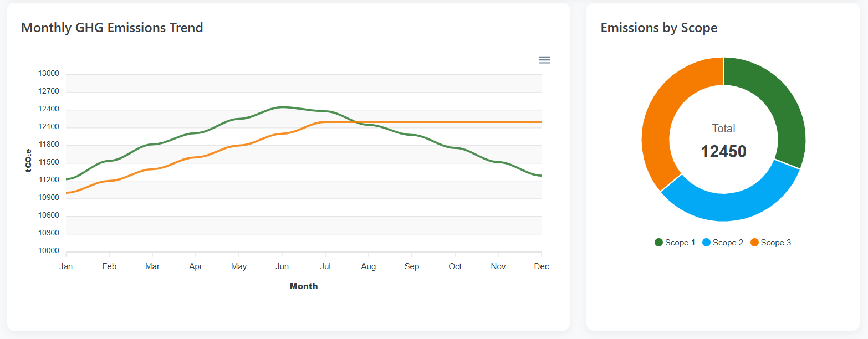Click the Monthly GHG Emissions Trend title

pyautogui.click(x=112, y=27)
